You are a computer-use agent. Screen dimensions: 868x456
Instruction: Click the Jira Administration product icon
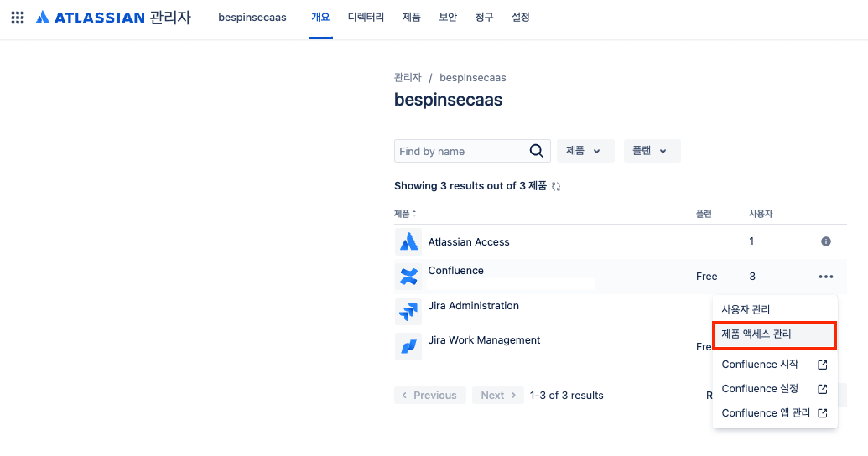[x=408, y=311]
